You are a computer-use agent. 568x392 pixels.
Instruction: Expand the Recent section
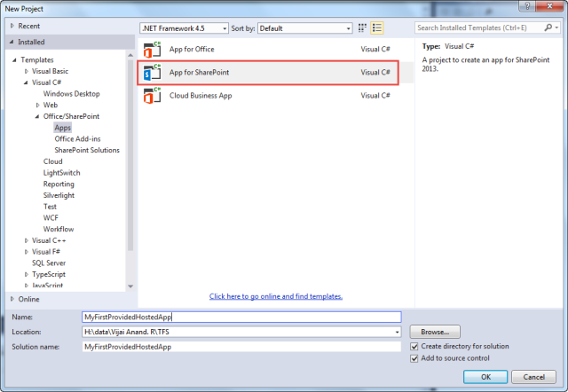point(12,26)
